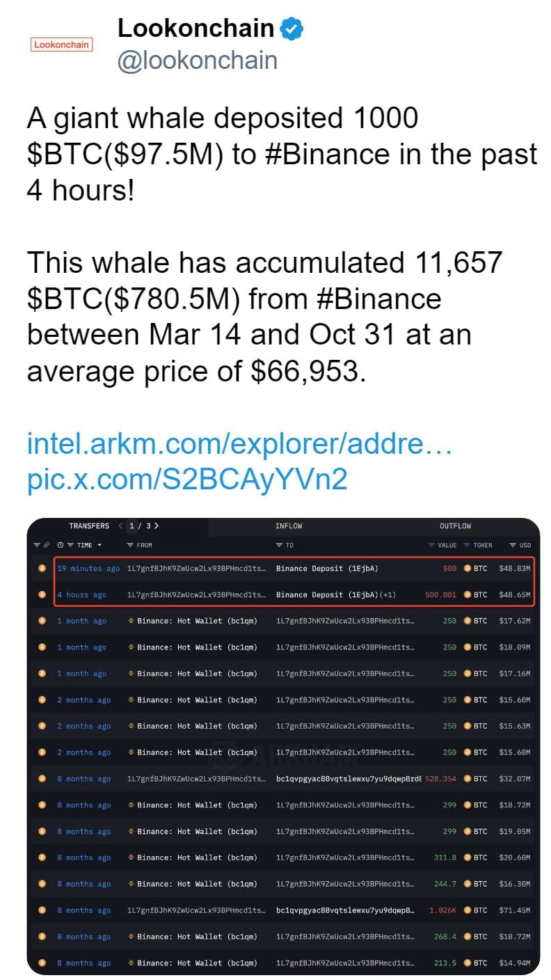The width and height of the screenshot is (551, 980).
Task: Click Binance logo in first Hot Wallet row
Action: click(x=131, y=621)
